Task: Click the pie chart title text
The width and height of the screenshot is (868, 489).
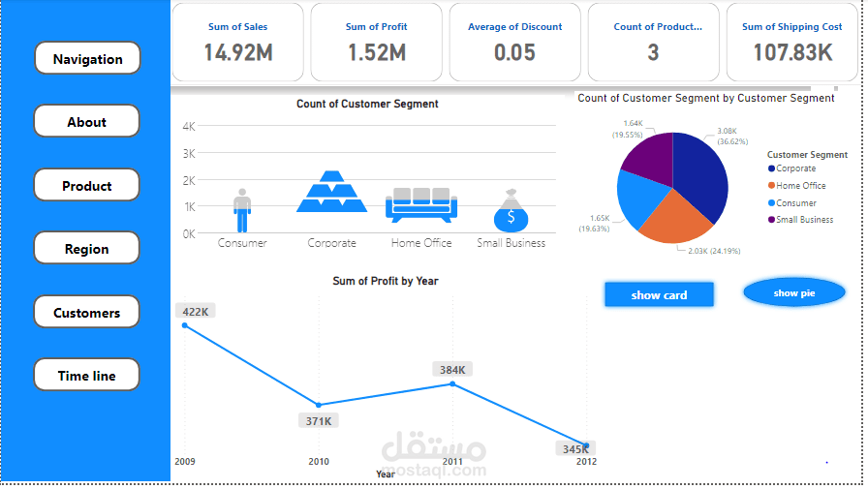Action: coord(706,98)
